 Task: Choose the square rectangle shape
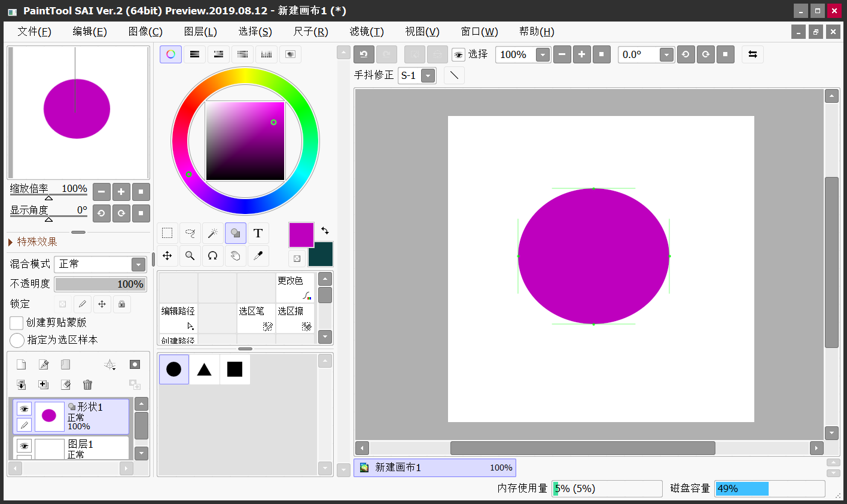pyautogui.click(x=235, y=369)
